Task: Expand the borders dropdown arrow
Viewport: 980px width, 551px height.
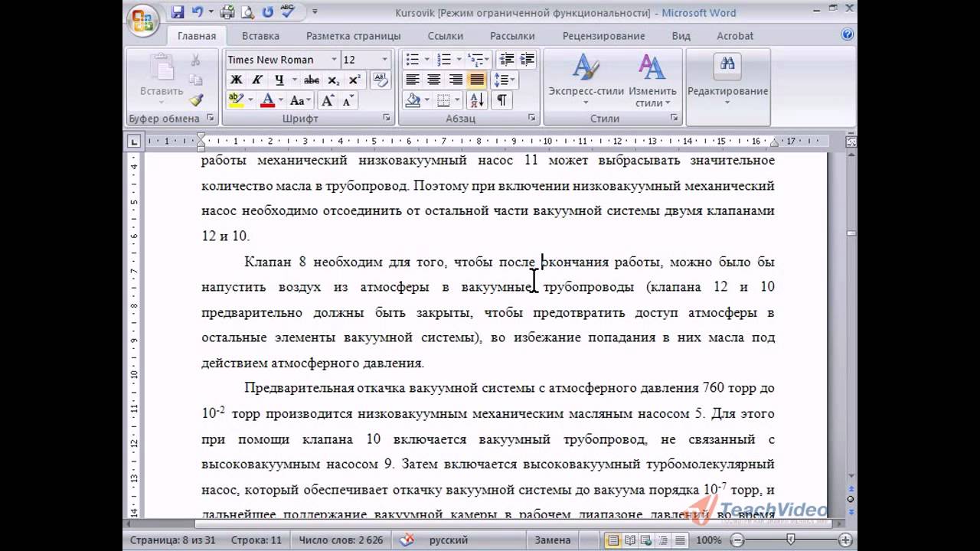Action: [x=458, y=100]
